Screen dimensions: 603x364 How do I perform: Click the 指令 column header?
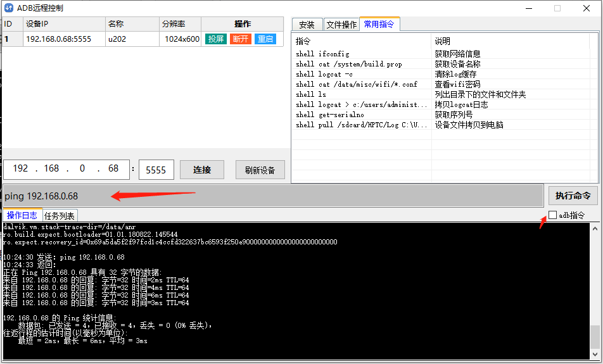tap(361, 41)
